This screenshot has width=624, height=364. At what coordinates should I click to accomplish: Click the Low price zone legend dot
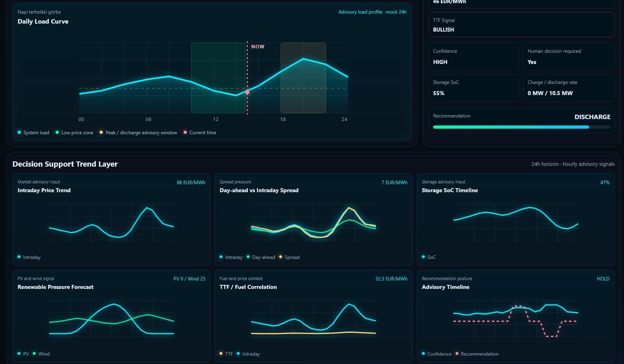(x=57, y=132)
